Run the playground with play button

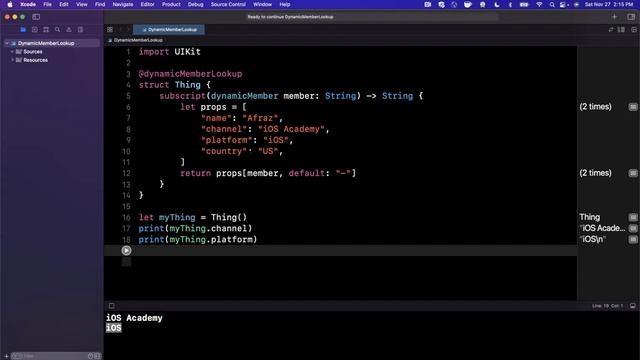coord(126,251)
